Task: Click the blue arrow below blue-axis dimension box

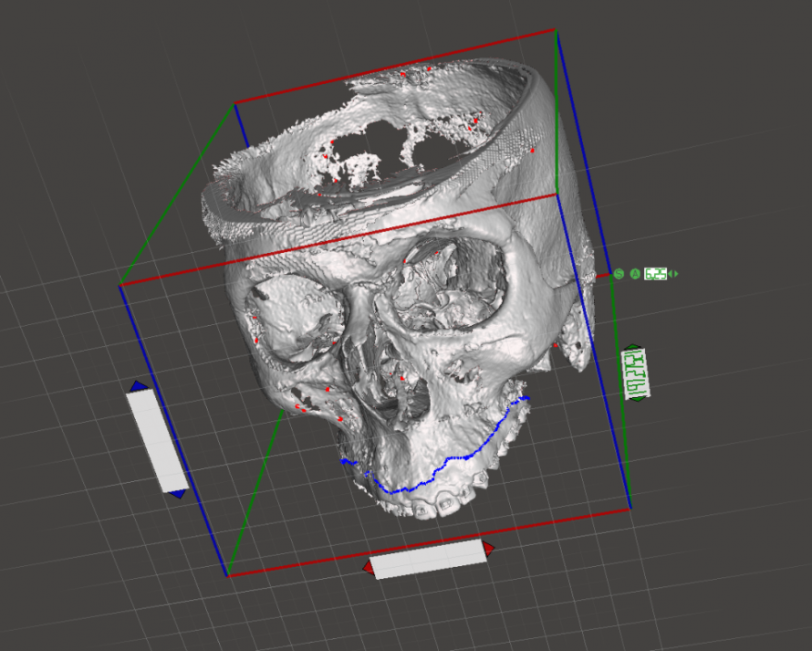Action: click(178, 493)
